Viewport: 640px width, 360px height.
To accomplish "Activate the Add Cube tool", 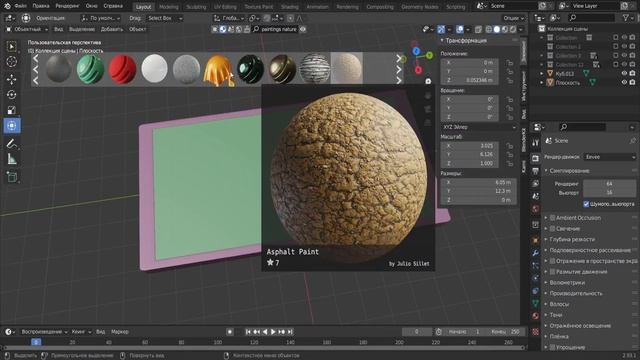I will pos(11,177).
